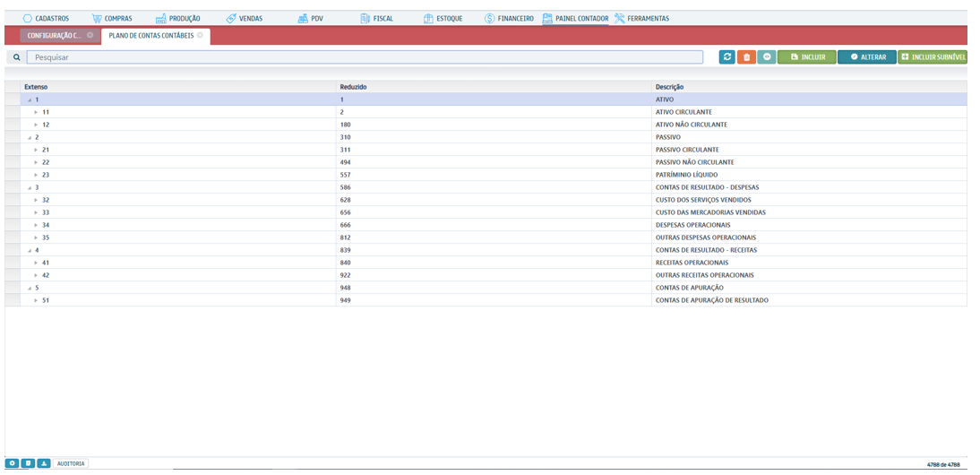This screenshot has width=980, height=475.
Task: Close the Configuração C... tab
Action: click(90, 35)
